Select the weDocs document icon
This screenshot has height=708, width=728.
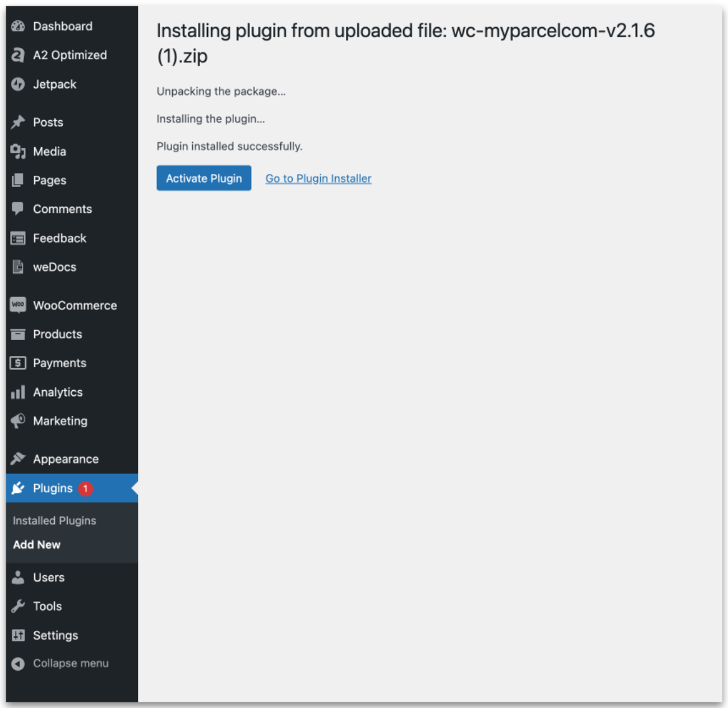click(18, 267)
